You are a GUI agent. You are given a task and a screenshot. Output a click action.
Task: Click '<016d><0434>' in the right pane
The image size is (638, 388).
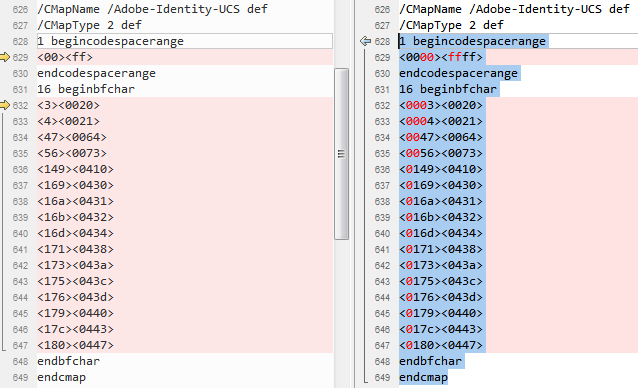(x=441, y=233)
